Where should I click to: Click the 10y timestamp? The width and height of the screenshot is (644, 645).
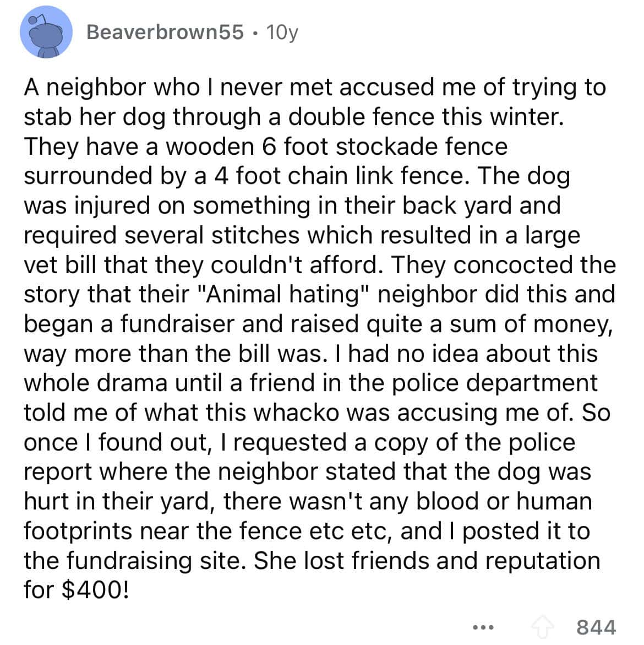click(x=282, y=32)
